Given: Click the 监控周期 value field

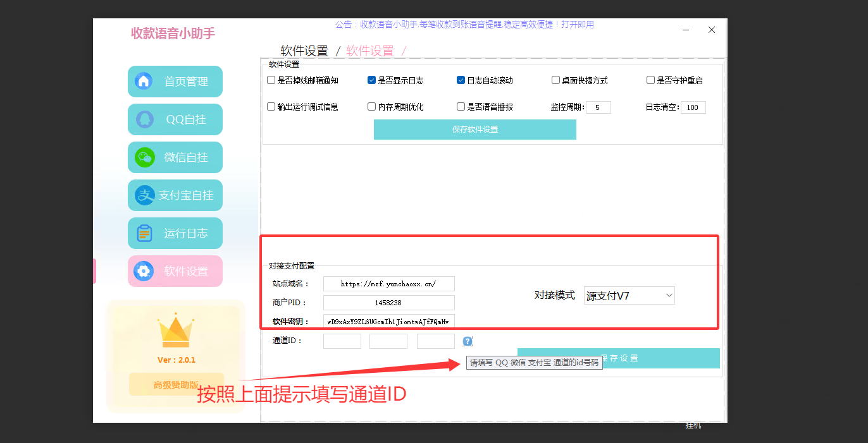Looking at the screenshot, I should pyautogui.click(x=600, y=107).
